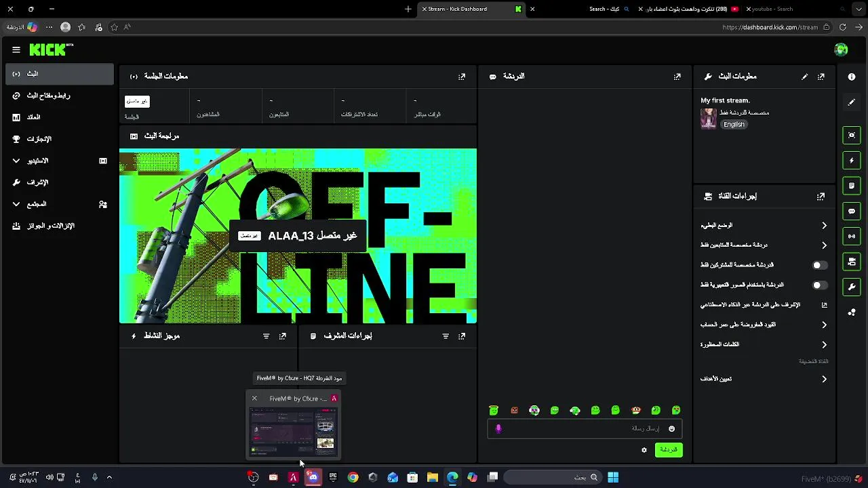This screenshot has height=488, width=868.
Task: Toggle the document mod actions icon in right bar
Action: (x=852, y=186)
